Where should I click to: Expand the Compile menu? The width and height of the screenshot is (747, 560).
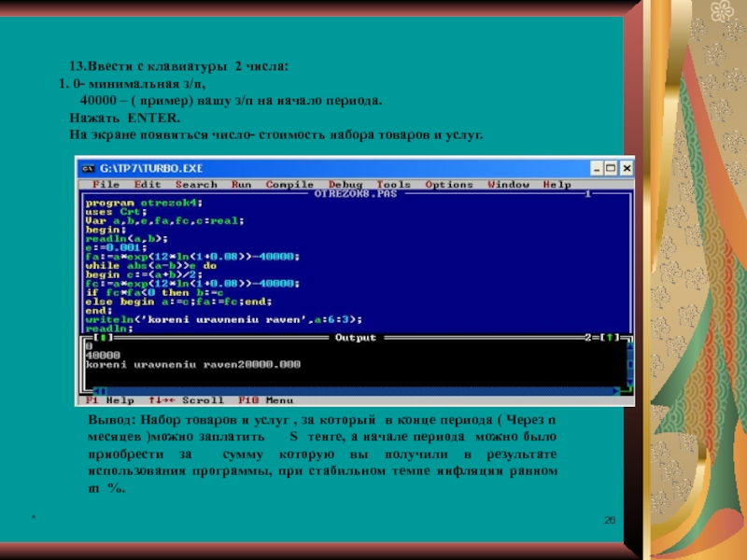coord(289,185)
